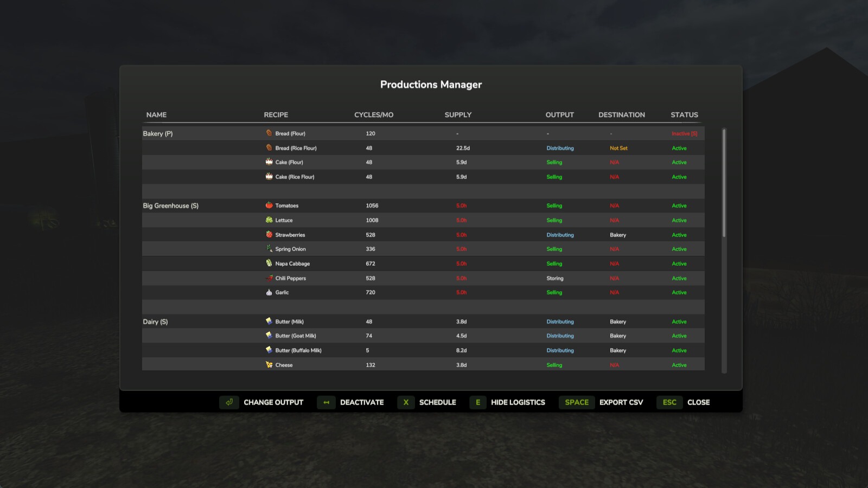The width and height of the screenshot is (868, 488).
Task: Click the Chili Peppers recipe icon
Action: point(269,278)
